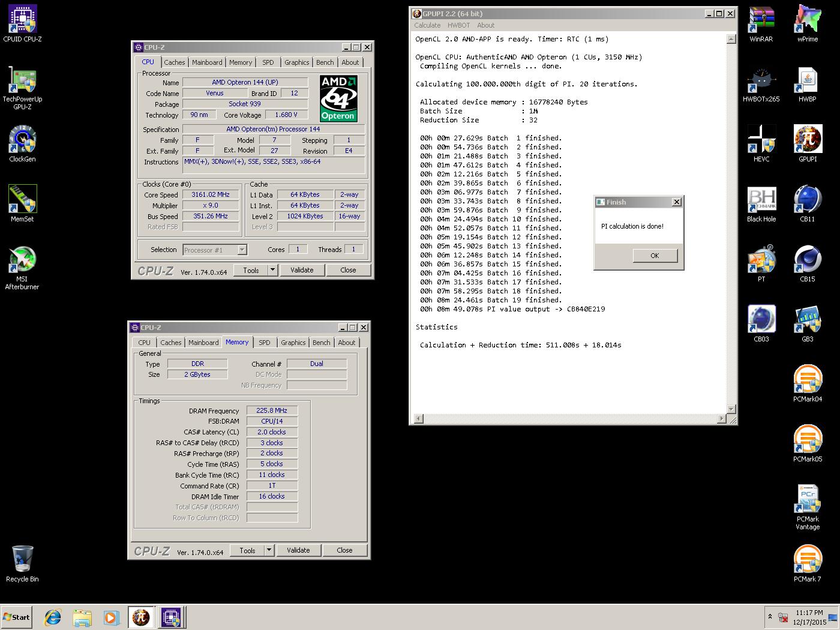Open MemSet desktop shortcut

pos(22,204)
